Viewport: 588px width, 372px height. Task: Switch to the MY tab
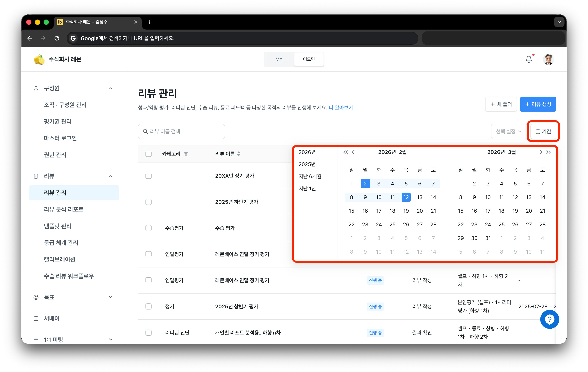(279, 59)
